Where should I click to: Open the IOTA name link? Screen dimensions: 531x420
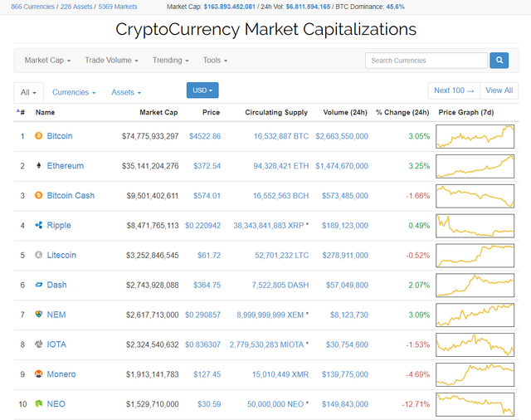pos(56,344)
